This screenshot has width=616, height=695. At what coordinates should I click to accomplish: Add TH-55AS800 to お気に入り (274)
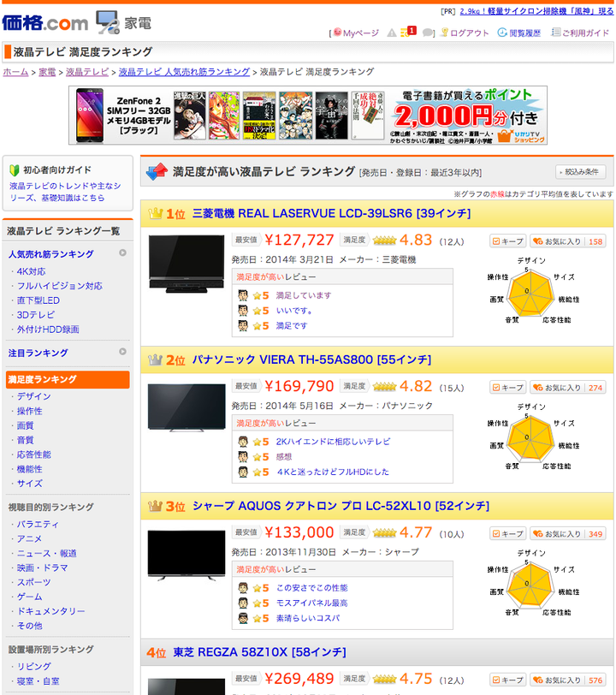click(568, 388)
